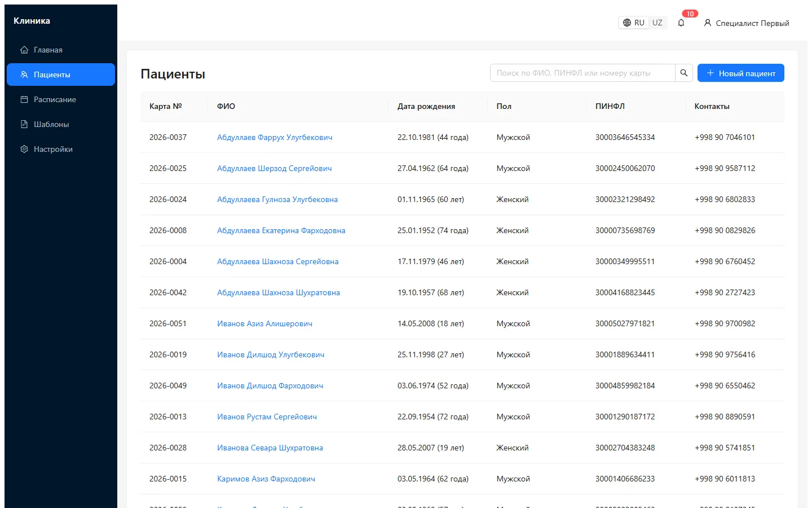
Task: Open patient Иванов Дилшод Улугбекович
Action: tap(271, 354)
